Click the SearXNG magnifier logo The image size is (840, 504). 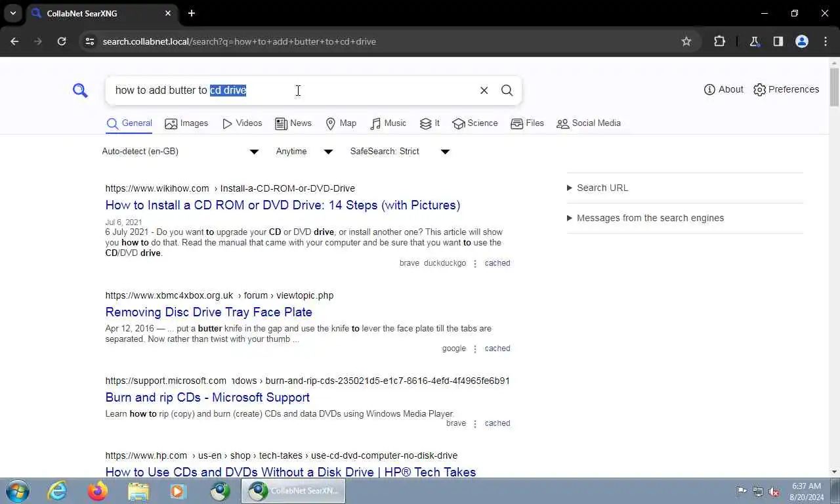[80, 91]
